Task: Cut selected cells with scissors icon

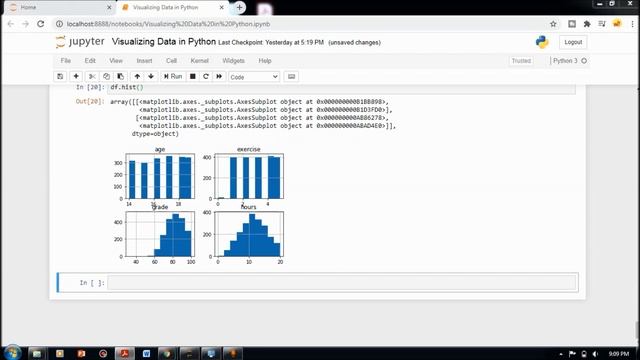Action: [92, 77]
